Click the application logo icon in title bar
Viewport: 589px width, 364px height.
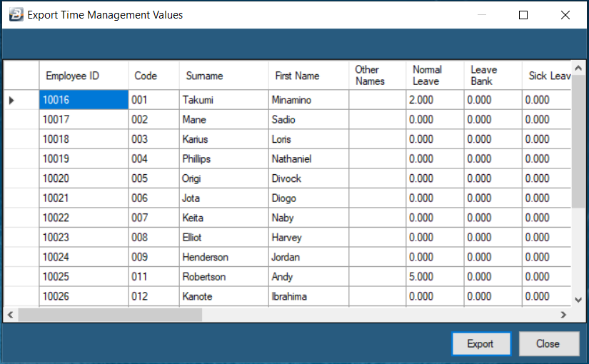coord(16,15)
